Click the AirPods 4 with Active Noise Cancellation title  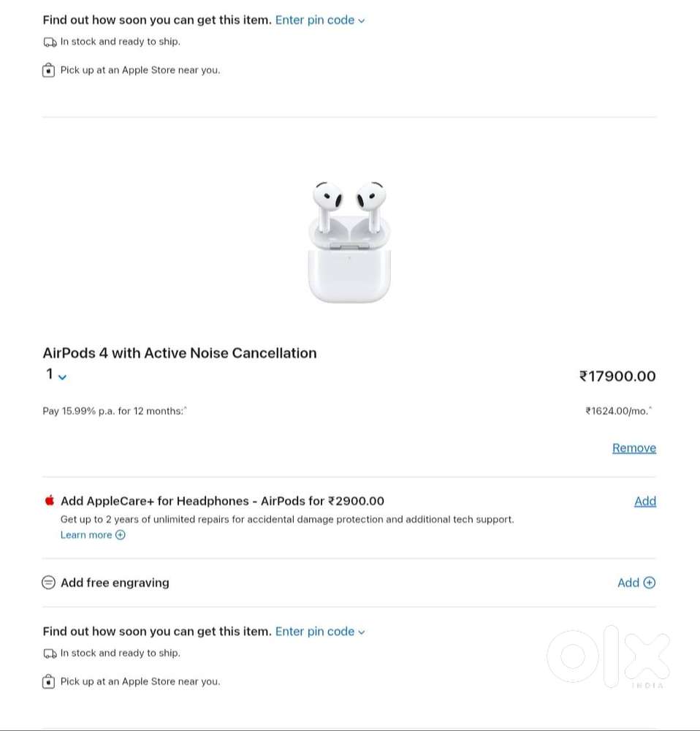(180, 353)
